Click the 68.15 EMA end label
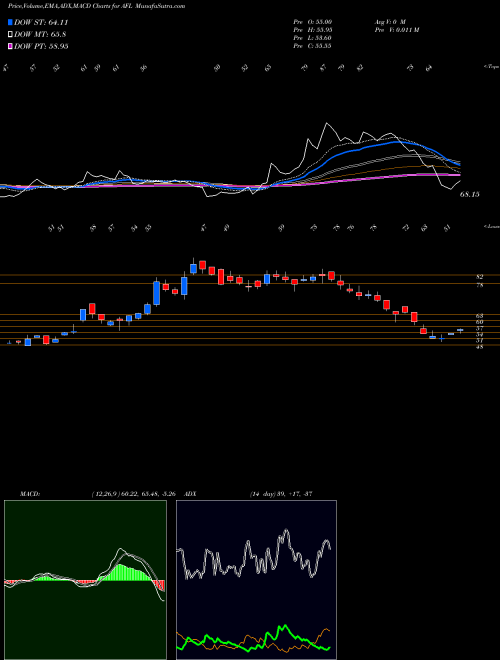The width and height of the screenshot is (500, 660). [x=470, y=194]
